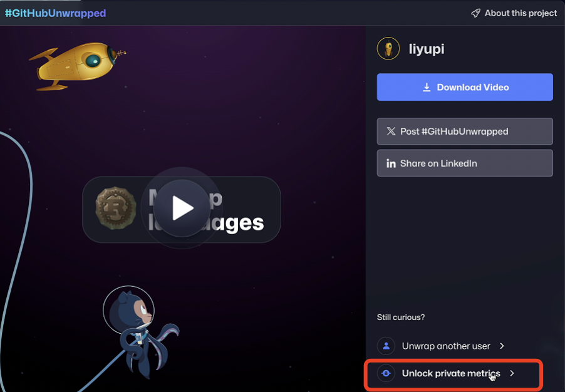Click the LinkedIn logo icon
The width and height of the screenshot is (565, 392).
(x=391, y=163)
